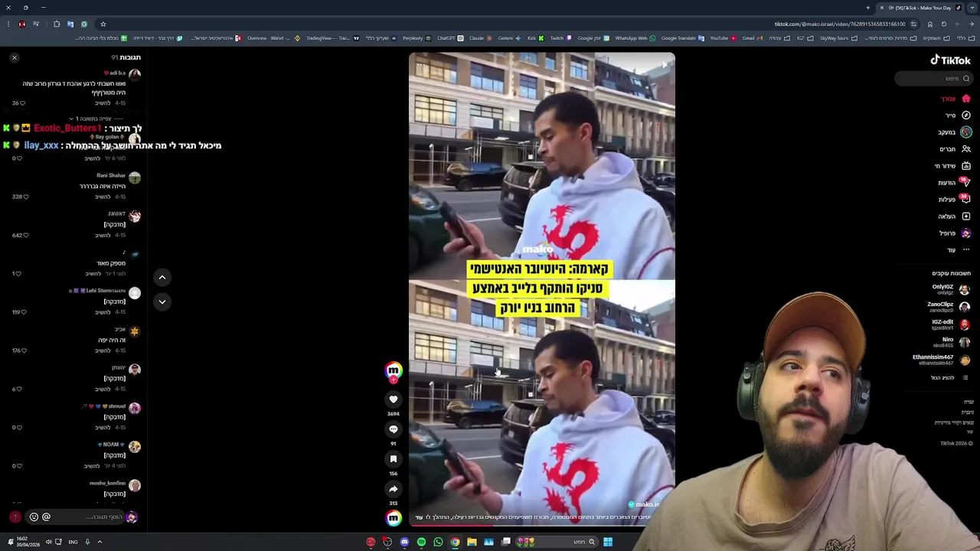Insert a mention with the @ icon
Viewport: 980px width, 551px height.
(46, 517)
